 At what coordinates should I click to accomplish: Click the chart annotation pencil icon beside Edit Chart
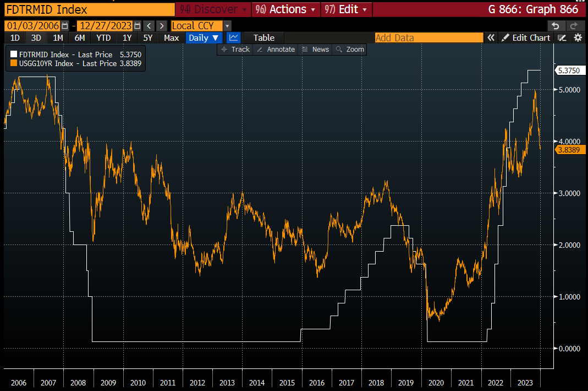[x=562, y=37]
